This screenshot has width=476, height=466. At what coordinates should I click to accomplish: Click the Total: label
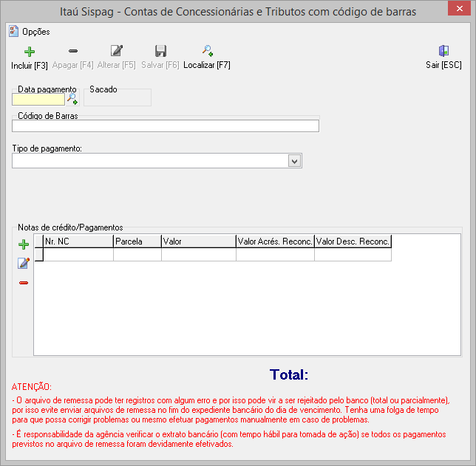pos(289,374)
